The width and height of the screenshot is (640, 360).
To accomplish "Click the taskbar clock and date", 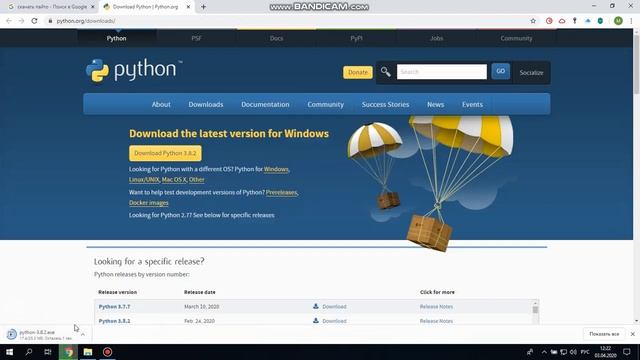I will [605, 352].
